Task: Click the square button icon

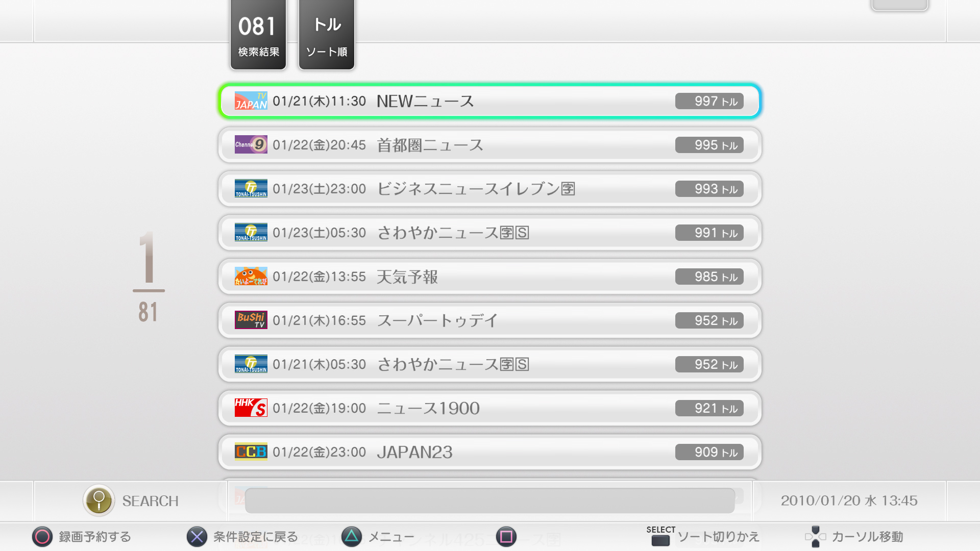Action: tap(506, 537)
